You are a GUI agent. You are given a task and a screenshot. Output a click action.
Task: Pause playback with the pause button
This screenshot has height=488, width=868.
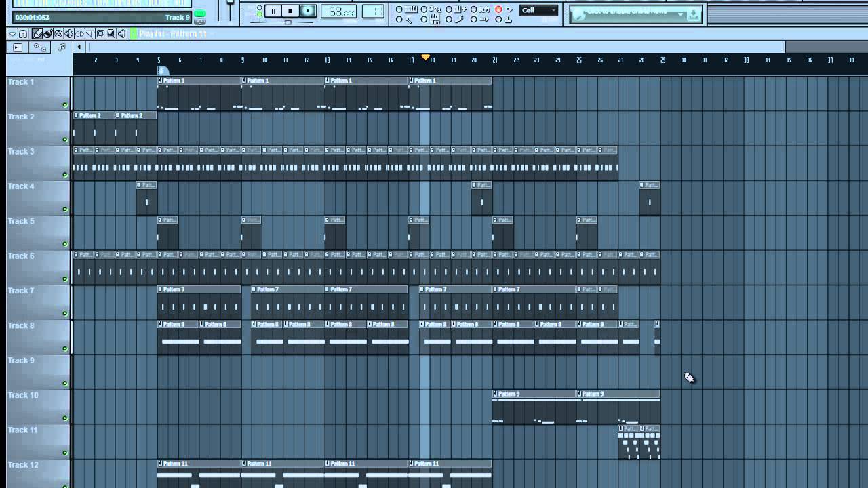[x=273, y=11]
